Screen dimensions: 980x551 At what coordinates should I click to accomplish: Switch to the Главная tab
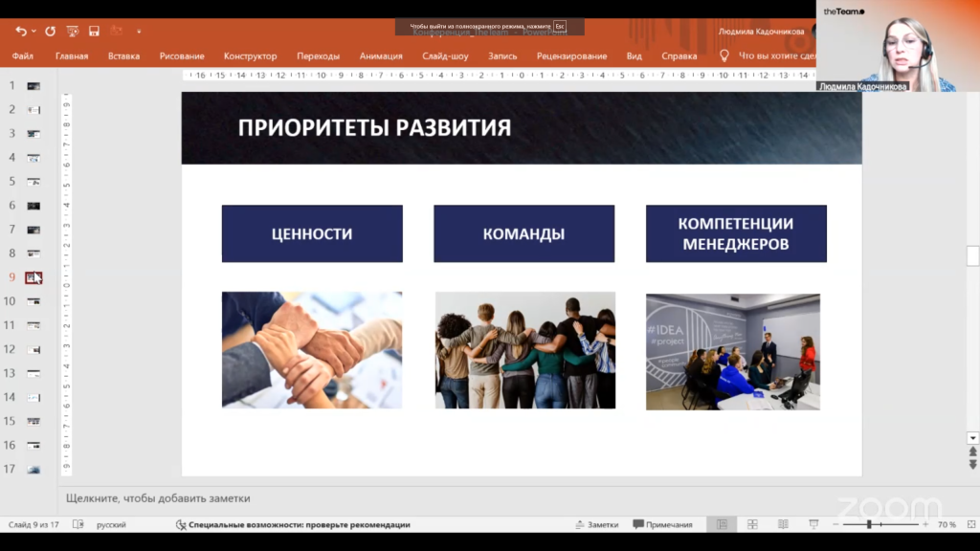[x=72, y=55]
